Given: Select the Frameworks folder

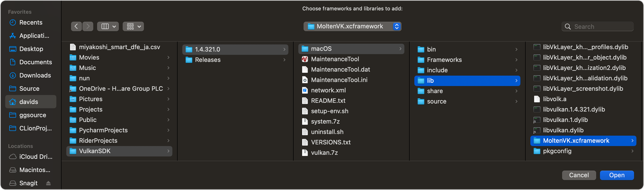Looking at the screenshot, I should coord(444,60).
